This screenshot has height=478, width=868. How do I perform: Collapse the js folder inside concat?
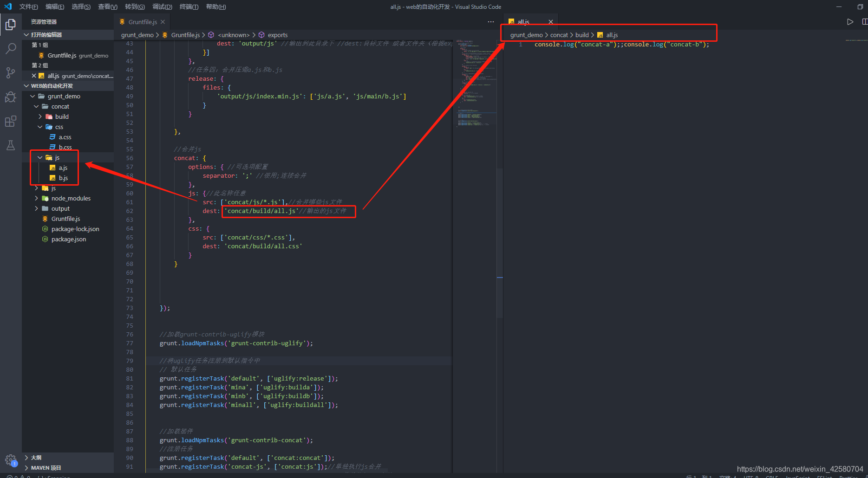pos(68,157)
